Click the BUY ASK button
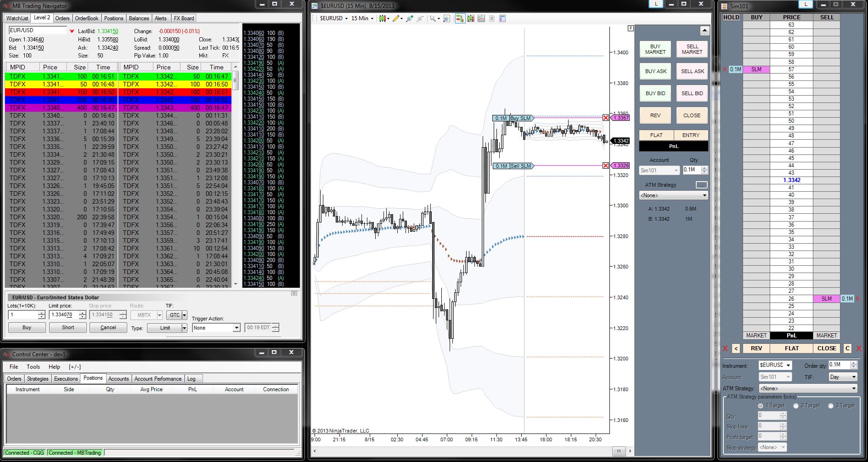This screenshot has width=868, height=462. pos(655,71)
